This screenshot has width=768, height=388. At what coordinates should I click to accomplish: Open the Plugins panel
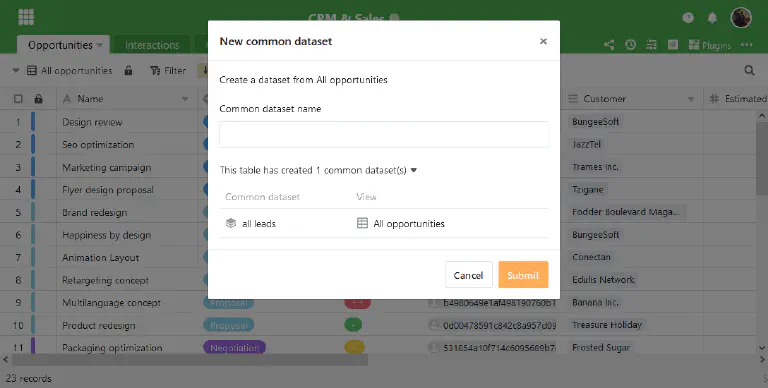[710, 45]
